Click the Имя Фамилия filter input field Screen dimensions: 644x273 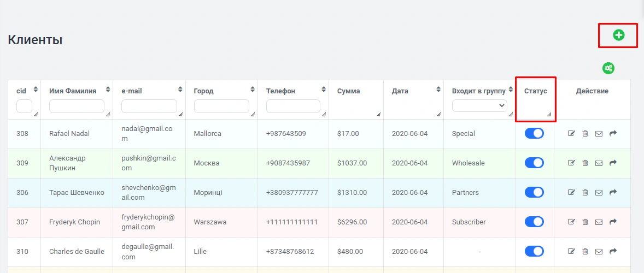[x=77, y=106]
